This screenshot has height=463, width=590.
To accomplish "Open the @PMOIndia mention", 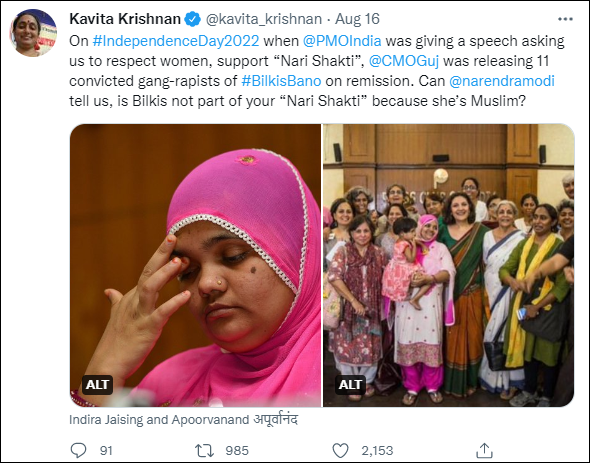I will click(x=342, y=41).
